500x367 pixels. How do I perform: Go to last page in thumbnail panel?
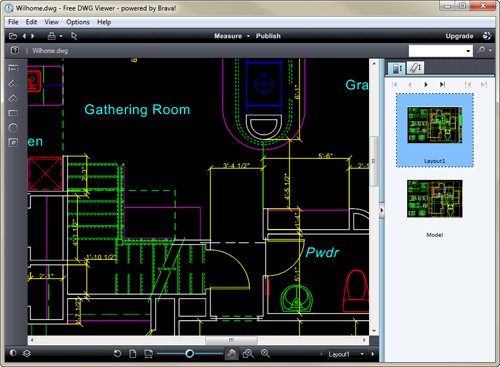[x=442, y=85]
